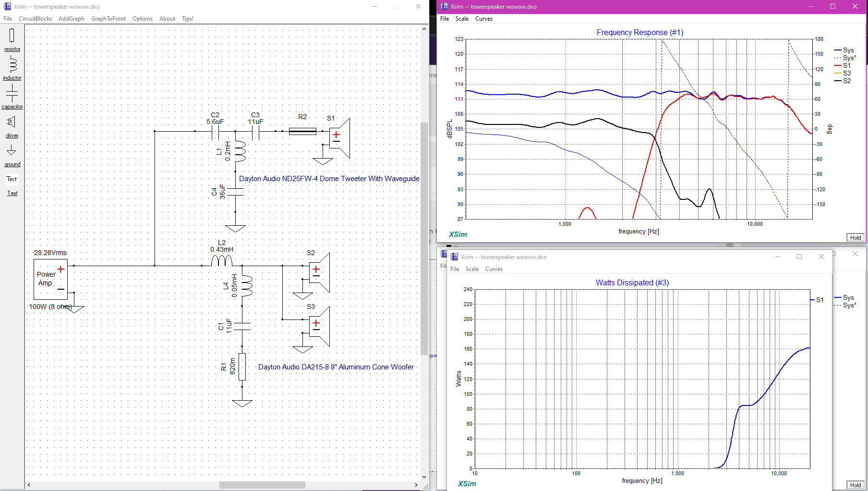The width and height of the screenshot is (868, 491).
Task: Click schematic horizontal scrollbar left arrow
Action: click(29, 485)
